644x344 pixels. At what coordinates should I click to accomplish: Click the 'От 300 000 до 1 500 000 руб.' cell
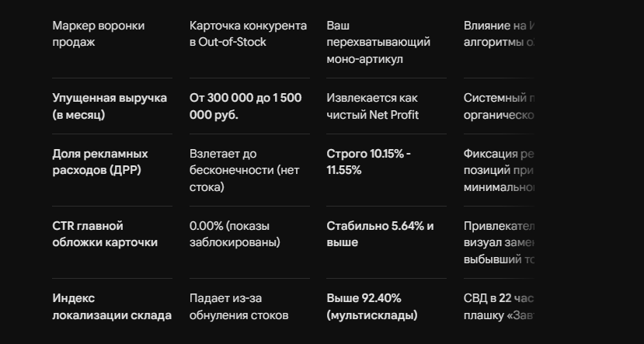(245, 106)
